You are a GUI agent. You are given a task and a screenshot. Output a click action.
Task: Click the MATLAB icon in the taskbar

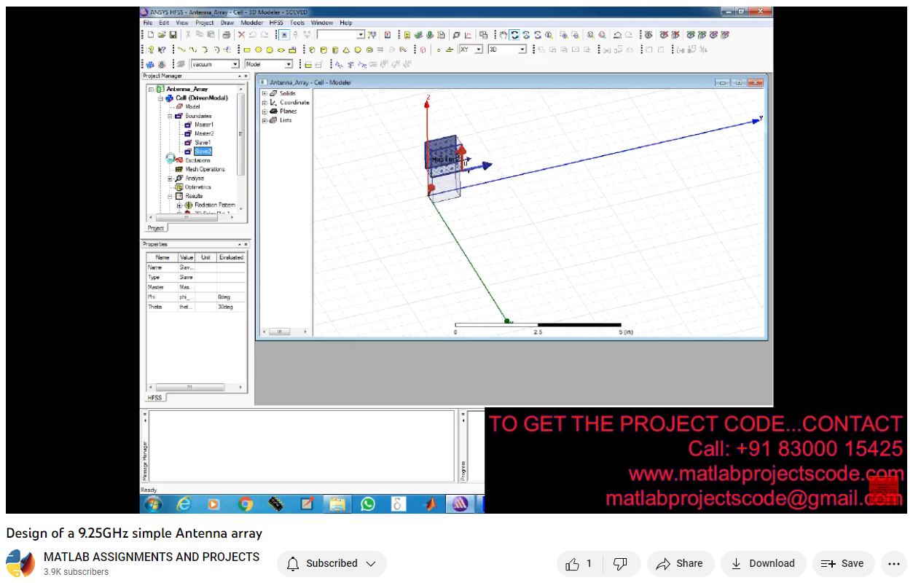point(430,503)
